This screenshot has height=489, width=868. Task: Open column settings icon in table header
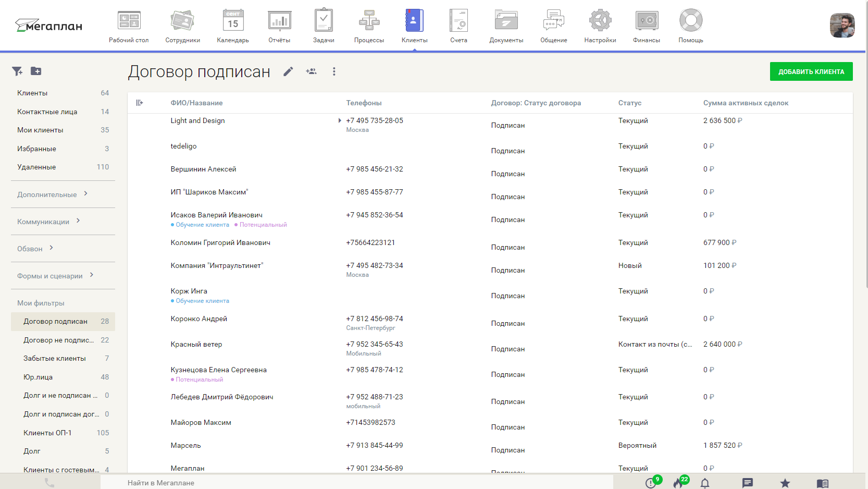(x=140, y=103)
